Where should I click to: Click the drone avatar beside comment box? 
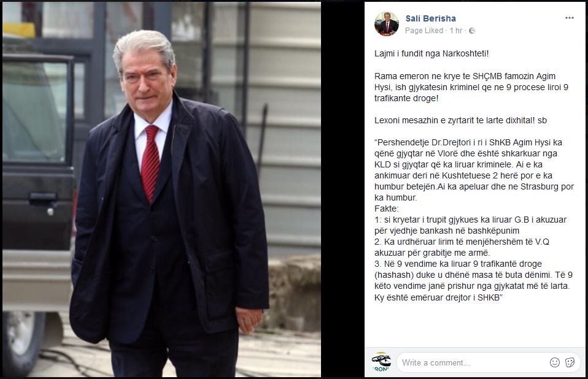pyautogui.click(x=381, y=362)
